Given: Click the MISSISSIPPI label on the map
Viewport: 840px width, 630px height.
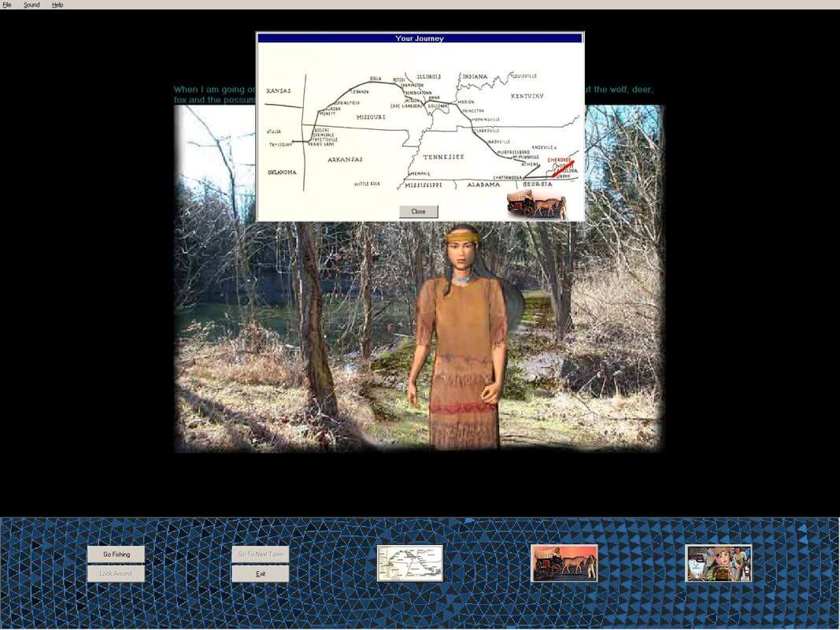Looking at the screenshot, I should [x=424, y=185].
